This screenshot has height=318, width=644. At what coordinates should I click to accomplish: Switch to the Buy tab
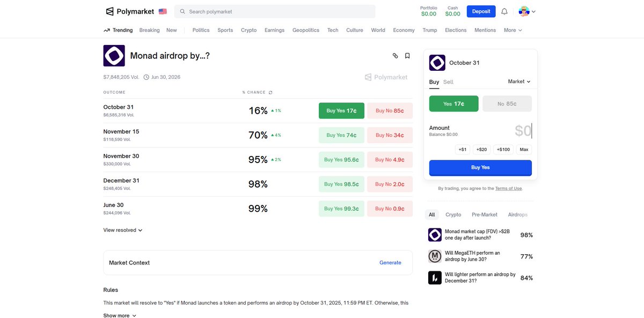click(434, 82)
